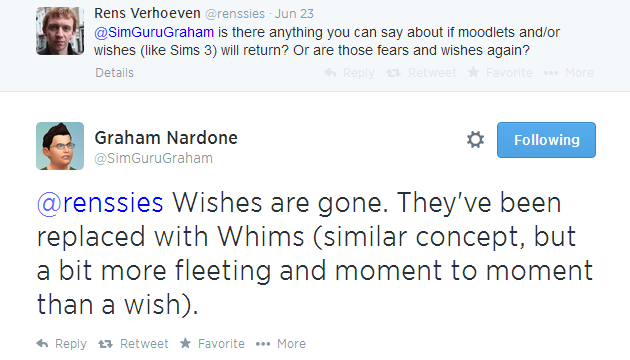Open the @renssies mention in Graham's reply
Viewport: 630px width, 360px height.
coord(100,202)
